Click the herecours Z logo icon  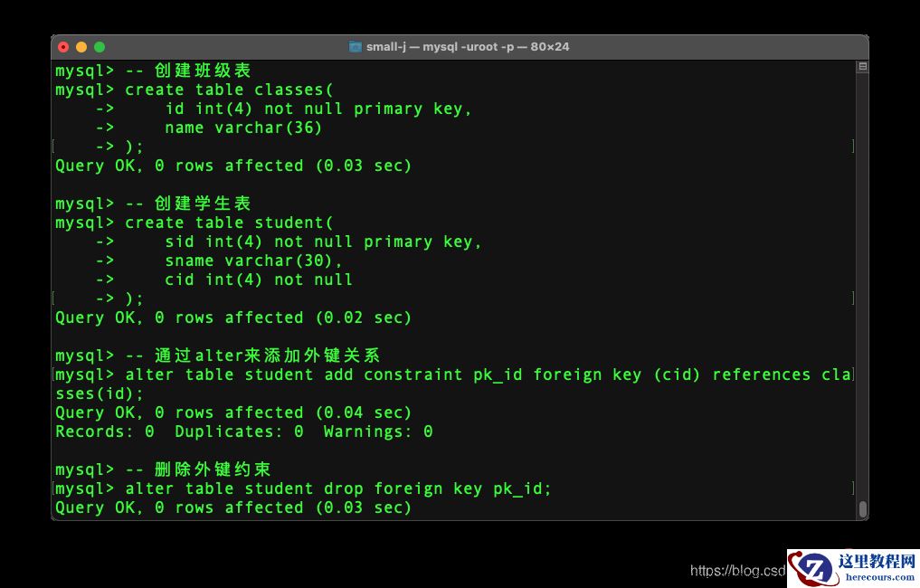[811, 569]
